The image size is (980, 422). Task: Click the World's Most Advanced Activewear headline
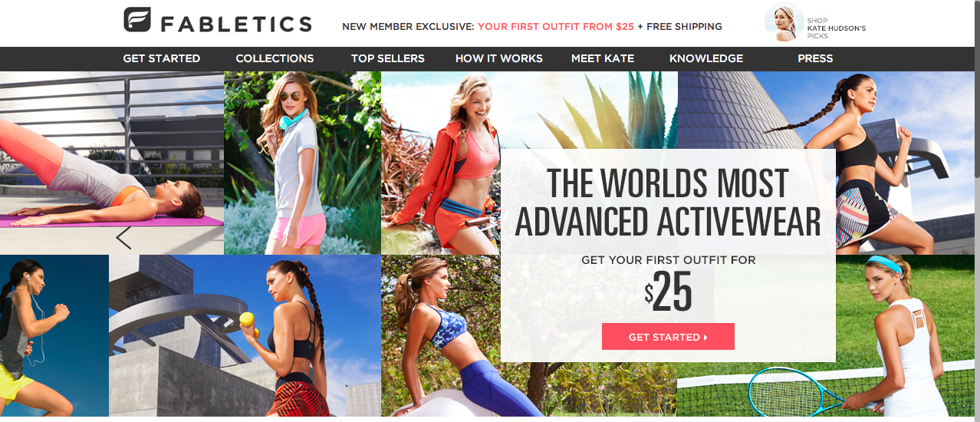(x=668, y=203)
